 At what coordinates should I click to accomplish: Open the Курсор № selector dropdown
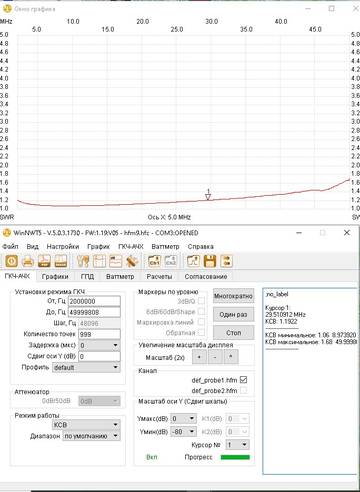(237, 444)
